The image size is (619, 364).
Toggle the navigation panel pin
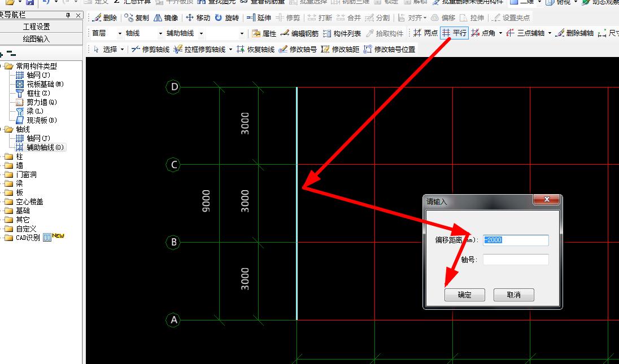(x=68, y=15)
